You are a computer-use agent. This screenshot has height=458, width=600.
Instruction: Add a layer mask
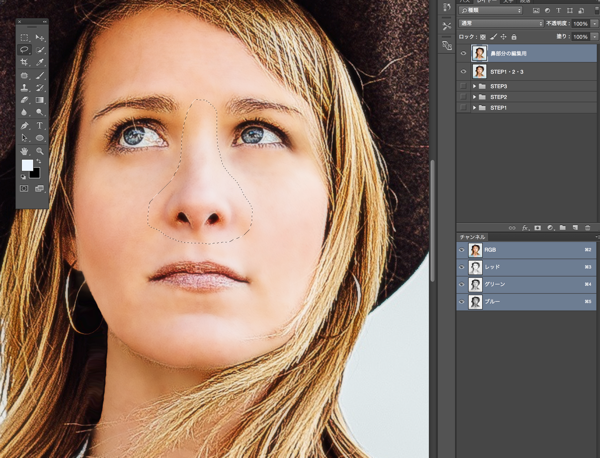[x=538, y=228]
